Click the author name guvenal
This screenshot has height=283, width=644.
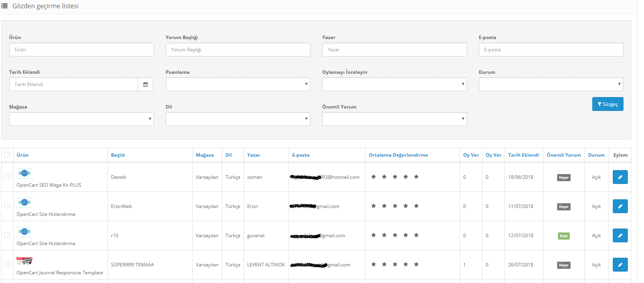(256, 236)
